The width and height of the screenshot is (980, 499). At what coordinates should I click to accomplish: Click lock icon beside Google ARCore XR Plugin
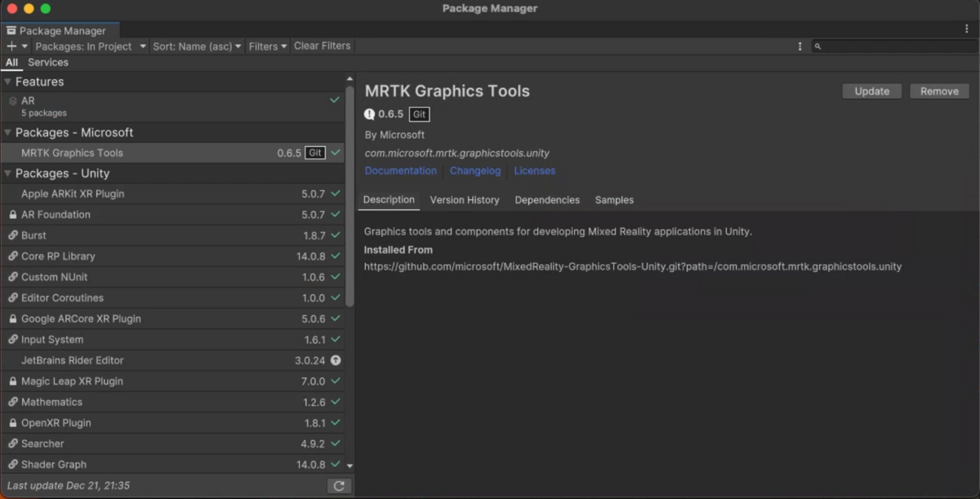pyautogui.click(x=12, y=319)
